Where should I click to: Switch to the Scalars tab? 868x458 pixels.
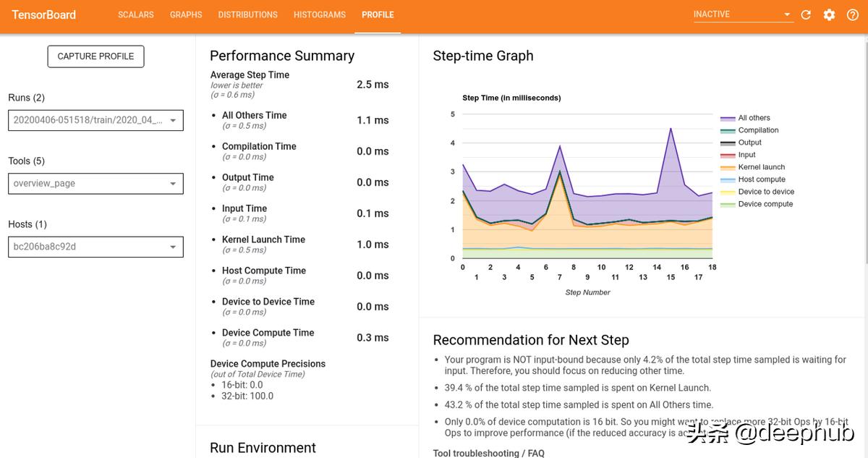pos(136,14)
